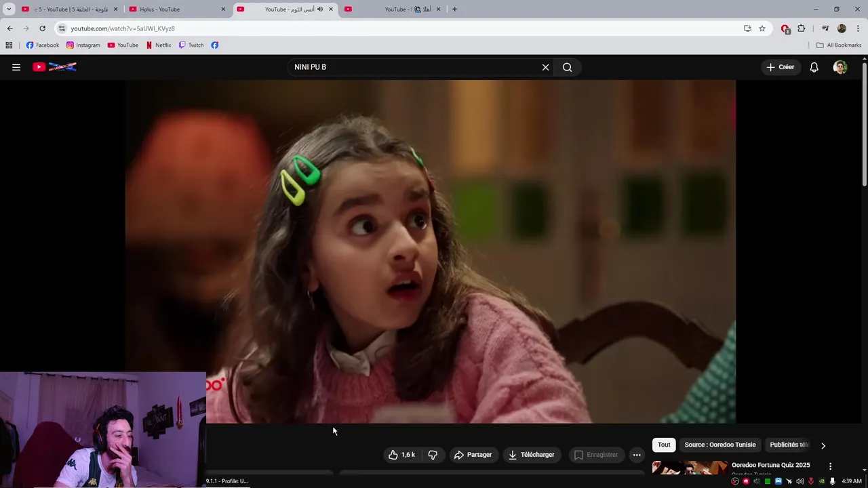Go back with the browser back arrow

(x=9, y=28)
